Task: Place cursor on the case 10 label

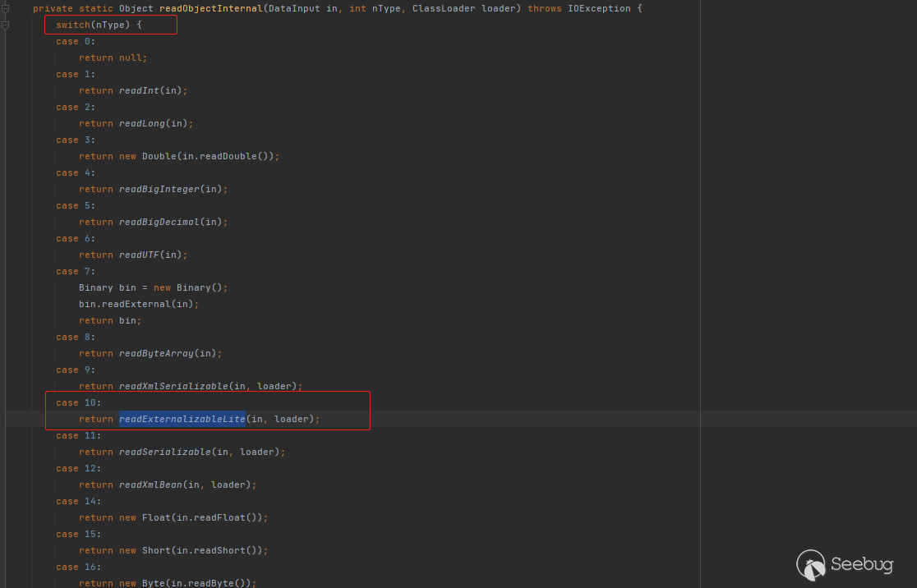Action: [78, 402]
